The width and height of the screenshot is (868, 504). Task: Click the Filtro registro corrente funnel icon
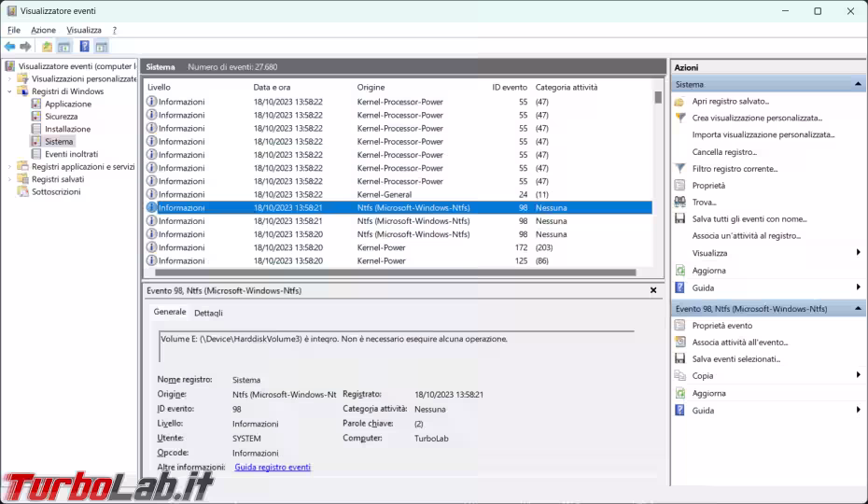pos(679,168)
